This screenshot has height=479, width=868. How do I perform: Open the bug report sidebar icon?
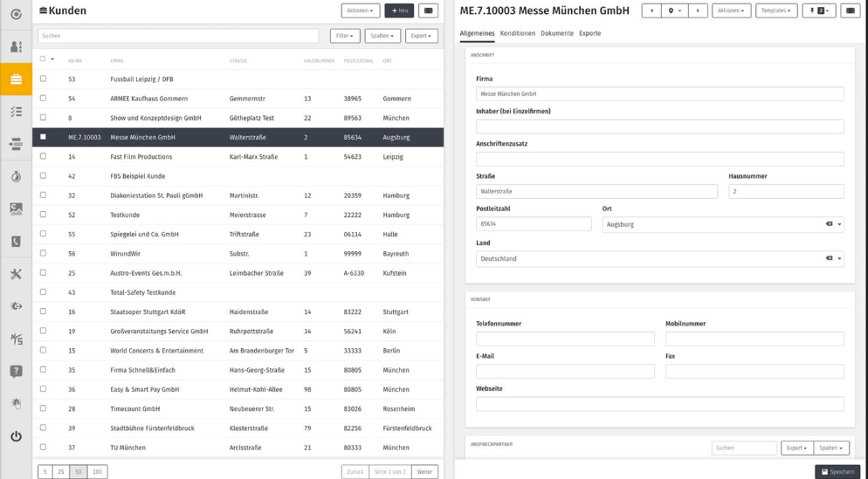(16, 404)
